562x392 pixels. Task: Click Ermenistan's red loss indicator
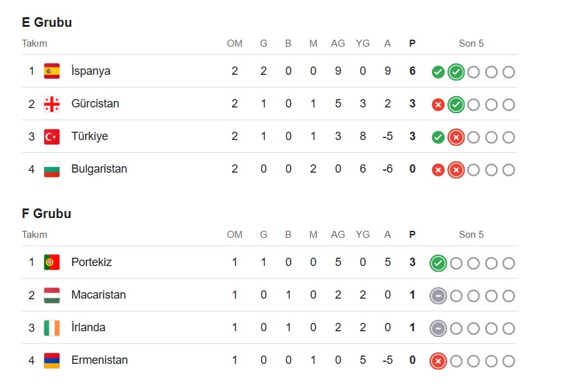[x=438, y=361]
